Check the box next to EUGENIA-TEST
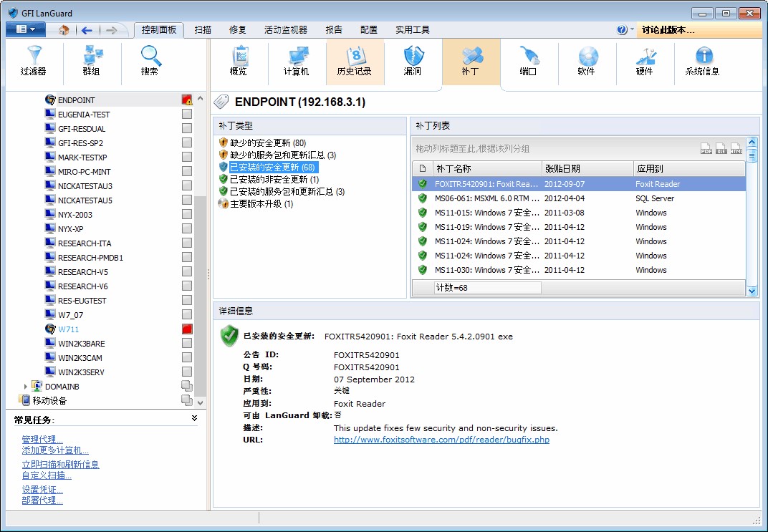Viewport: 768px width, 532px height. (186, 114)
